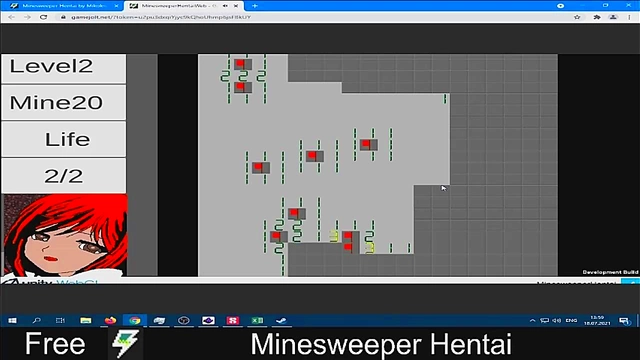
Task: Reload the page with the browser refresh icon
Action: (x=43, y=17)
